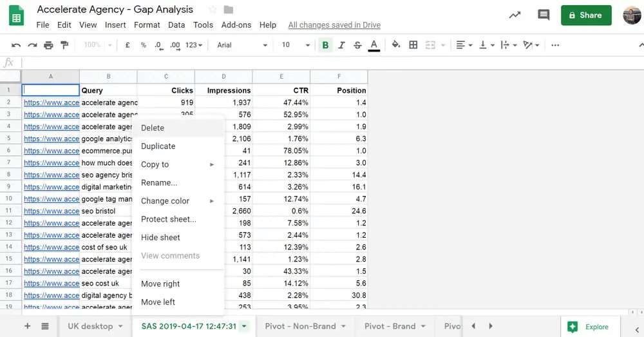Screen dimensions: 644x337
Task: Choose Protect sheet... option
Action: click(178, 219)
